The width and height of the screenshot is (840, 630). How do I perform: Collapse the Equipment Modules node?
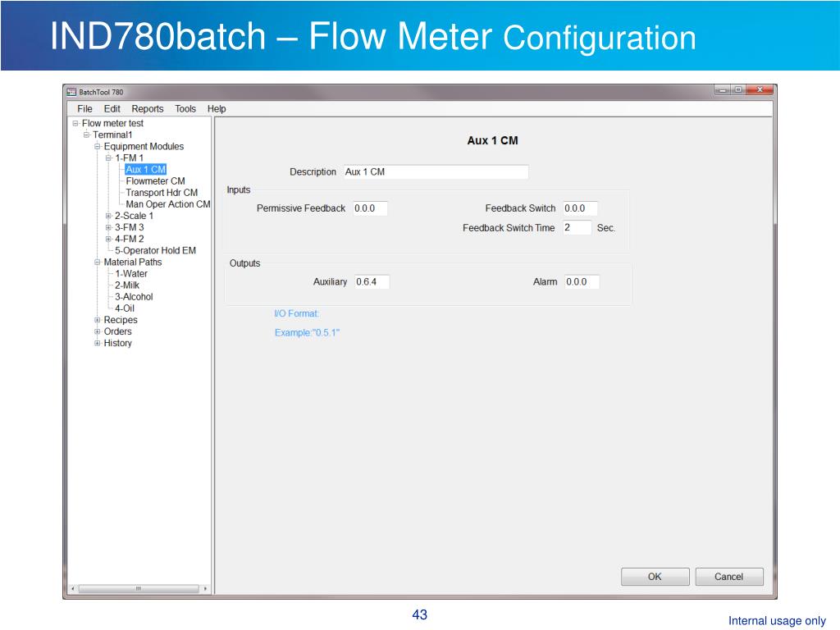pyautogui.click(x=98, y=146)
